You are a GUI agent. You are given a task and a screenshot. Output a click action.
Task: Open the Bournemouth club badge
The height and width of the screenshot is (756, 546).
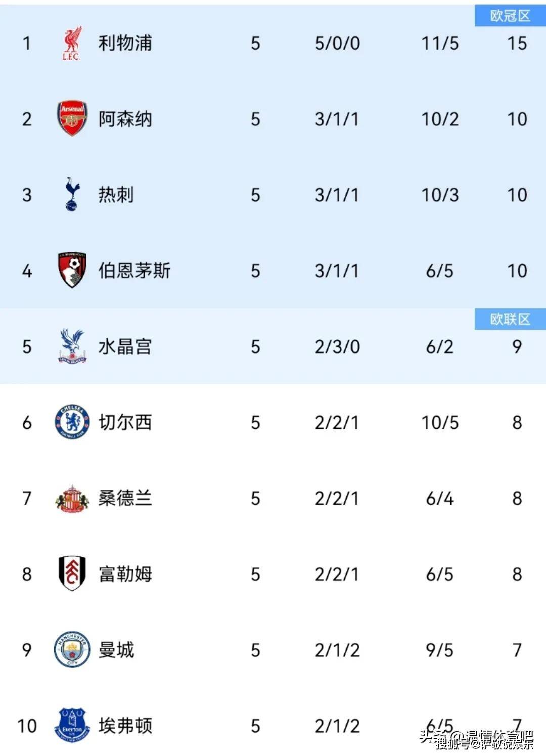pos(72,271)
